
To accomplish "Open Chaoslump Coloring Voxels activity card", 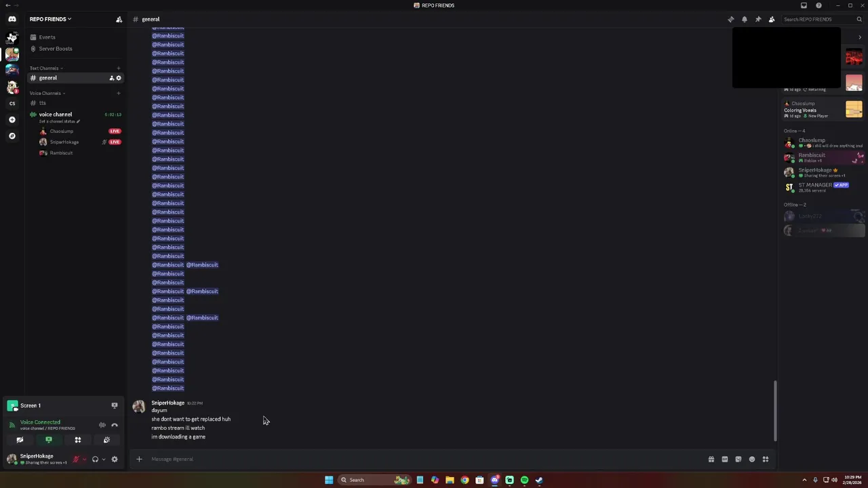I will (823, 110).
